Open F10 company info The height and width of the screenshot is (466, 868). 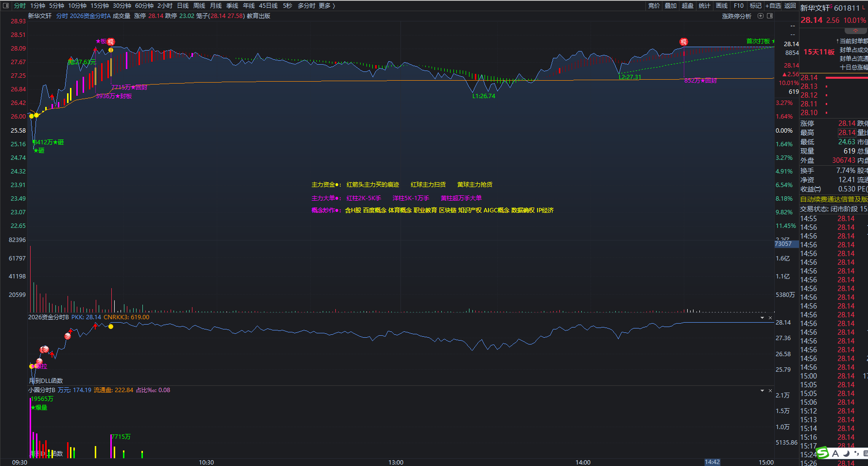pyautogui.click(x=739, y=6)
